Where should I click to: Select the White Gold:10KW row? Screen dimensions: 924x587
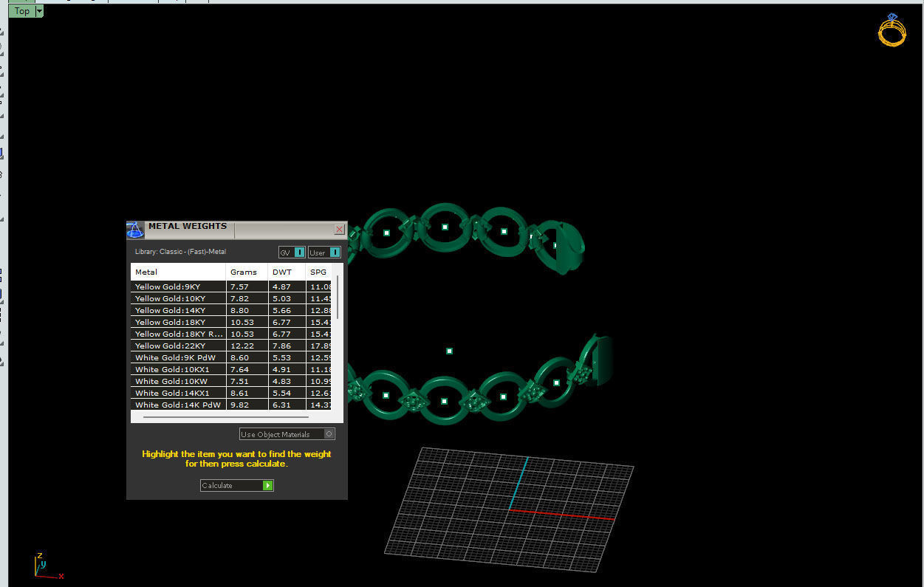pyautogui.click(x=232, y=381)
